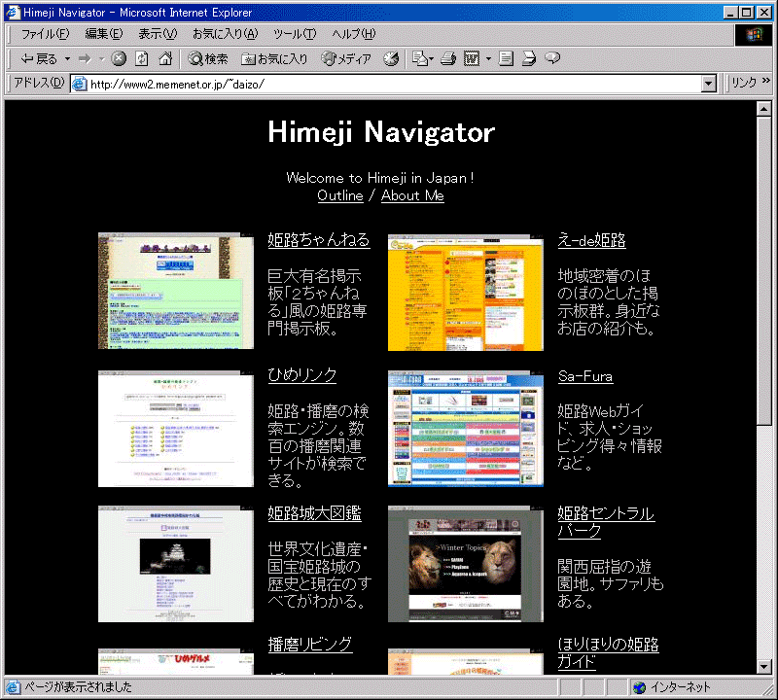
Task: Click the lion Central Park thumbnail
Action: 466,564
